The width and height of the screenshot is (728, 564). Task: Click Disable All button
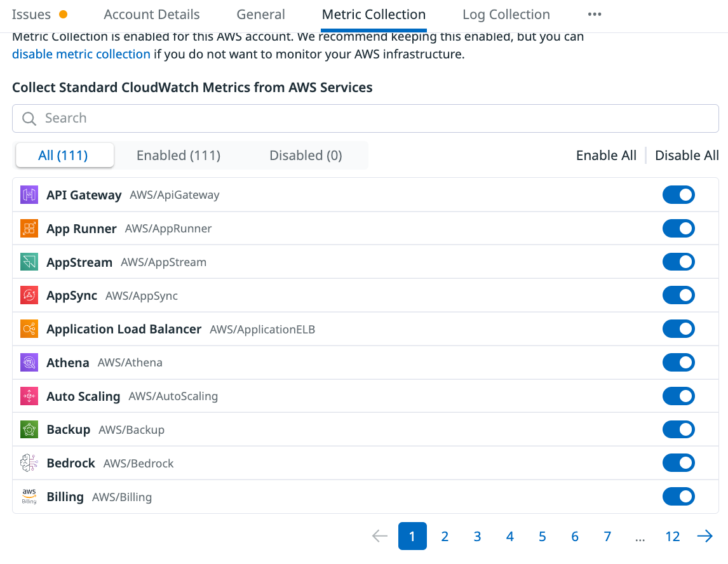pyautogui.click(x=687, y=155)
